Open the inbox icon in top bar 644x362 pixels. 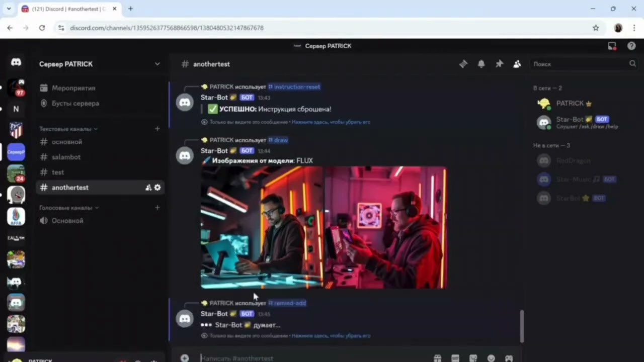612,46
